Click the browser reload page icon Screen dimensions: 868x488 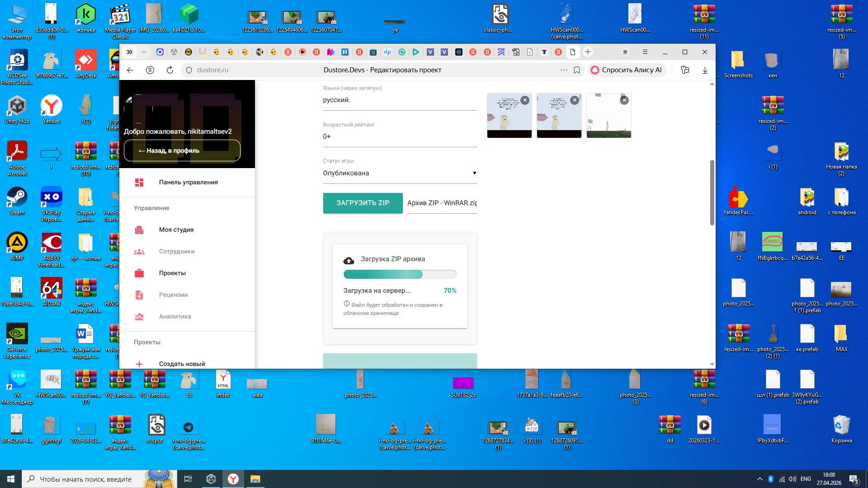(170, 70)
